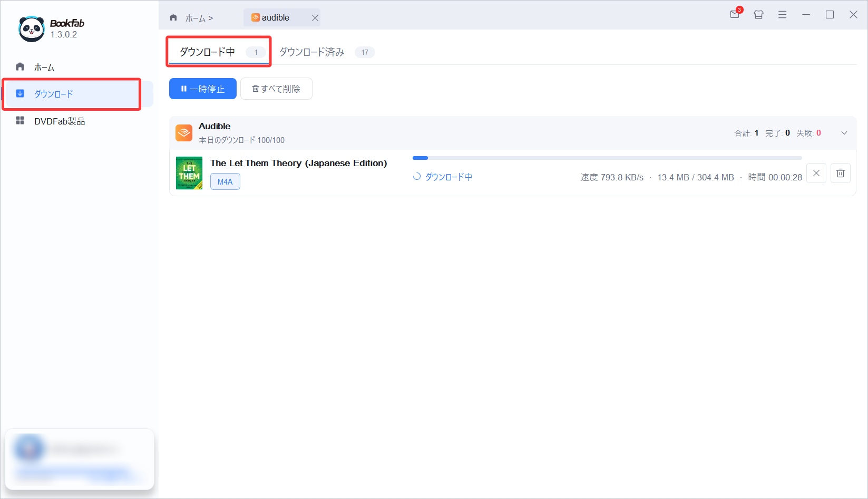
Task: Select ダウンロード in sidebar
Action: point(77,94)
